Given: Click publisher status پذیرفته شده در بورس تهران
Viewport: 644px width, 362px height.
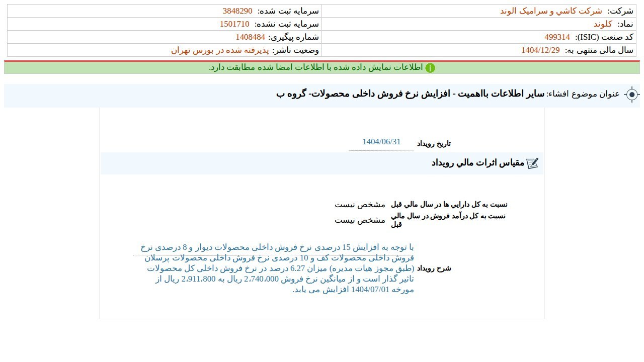Looking at the screenshot, I should (x=220, y=50).
